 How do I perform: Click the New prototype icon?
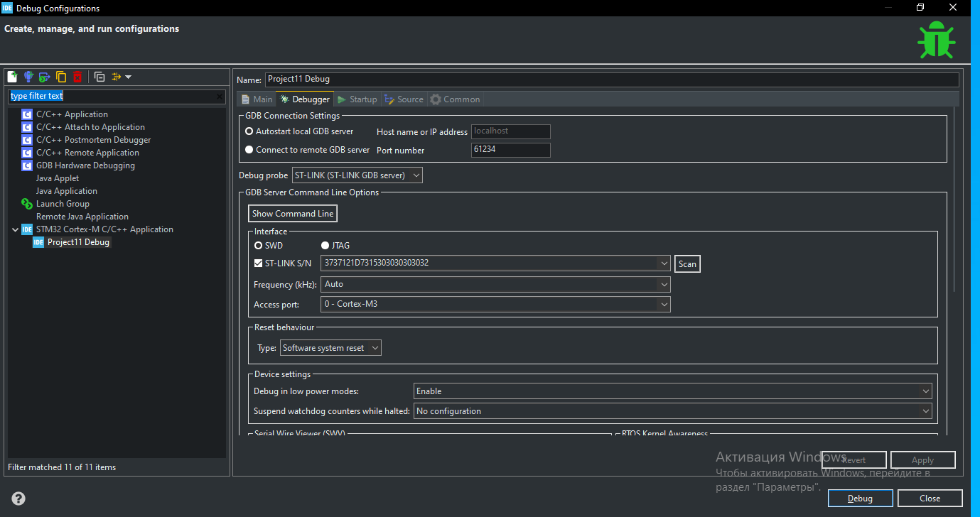tap(28, 77)
